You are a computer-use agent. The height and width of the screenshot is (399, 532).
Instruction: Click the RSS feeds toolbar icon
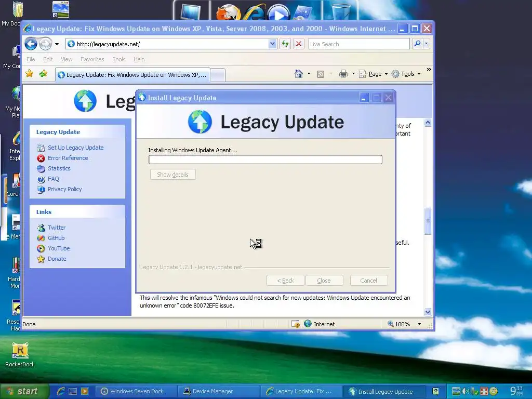pyautogui.click(x=320, y=74)
